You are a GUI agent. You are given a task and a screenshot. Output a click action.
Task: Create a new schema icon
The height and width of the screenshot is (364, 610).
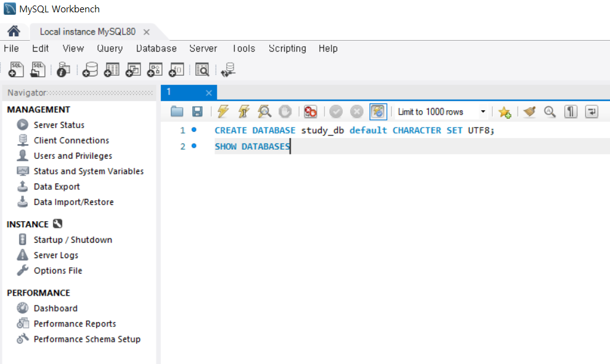click(90, 70)
